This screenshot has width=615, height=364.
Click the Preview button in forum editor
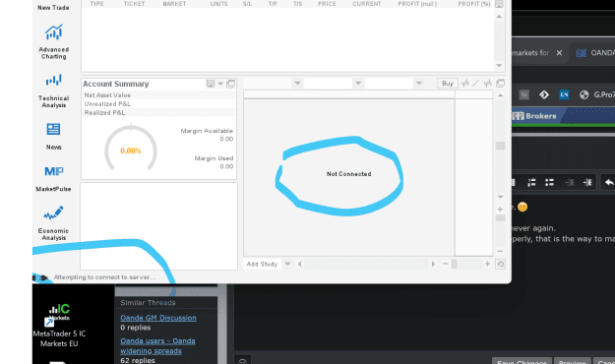[573, 361]
